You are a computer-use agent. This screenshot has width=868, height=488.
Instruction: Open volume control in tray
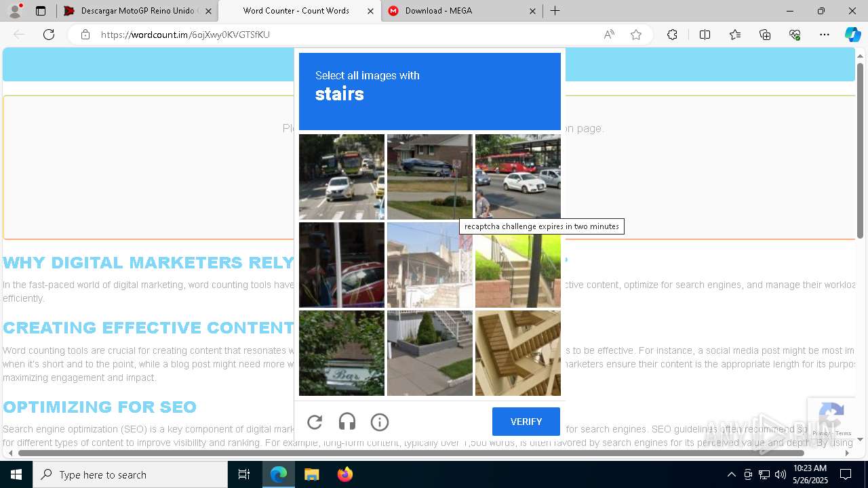[x=781, y=474]
